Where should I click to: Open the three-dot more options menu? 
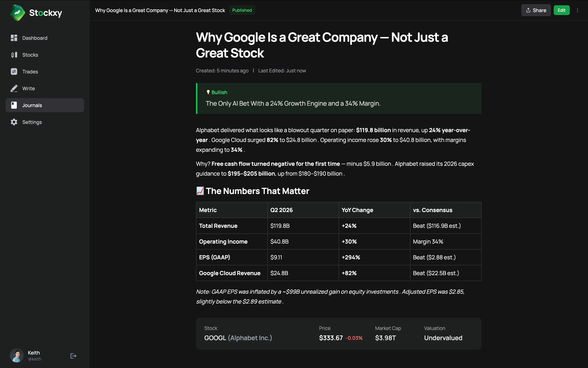coord(577,10)
